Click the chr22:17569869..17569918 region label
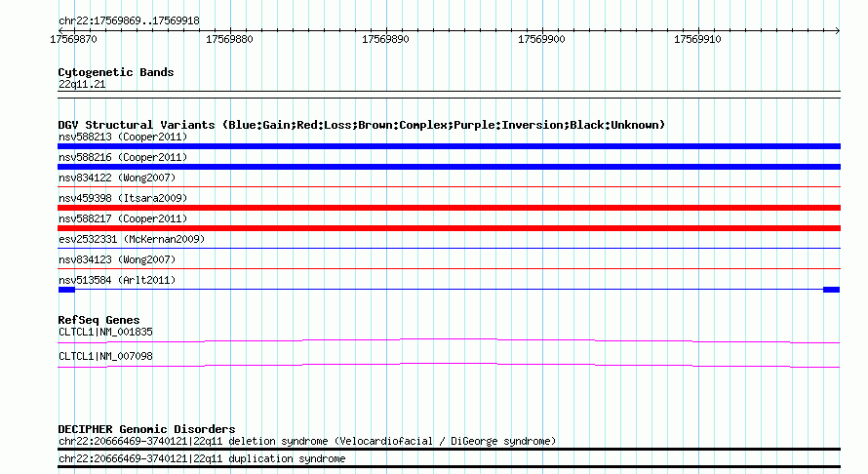Image resolution: width=868 pixels, height=474 pixels. [x=129, y=20]
